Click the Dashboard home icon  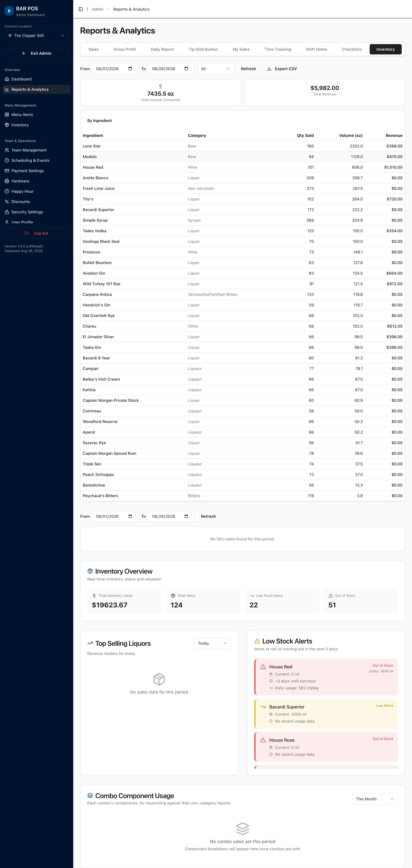7,79
